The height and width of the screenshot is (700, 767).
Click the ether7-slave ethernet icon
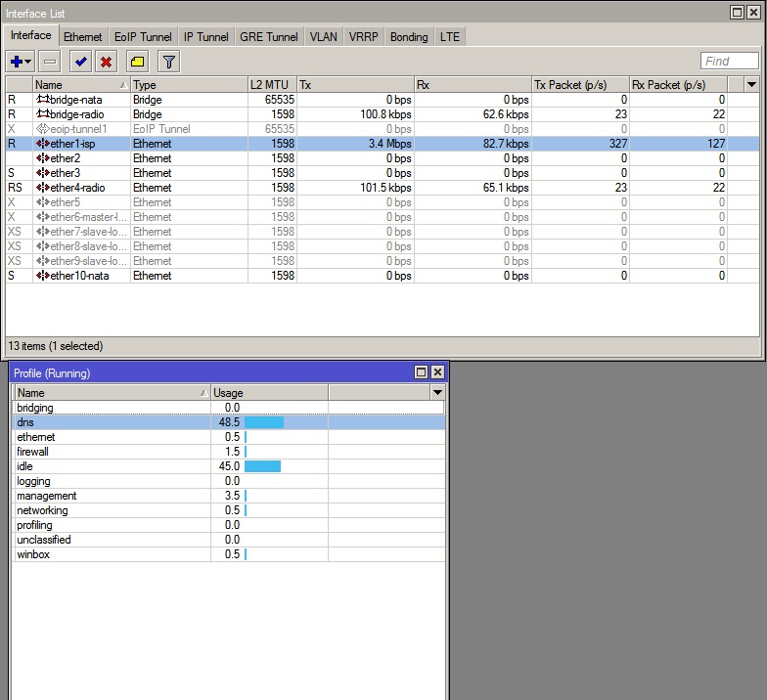click(x=43, y=232)
